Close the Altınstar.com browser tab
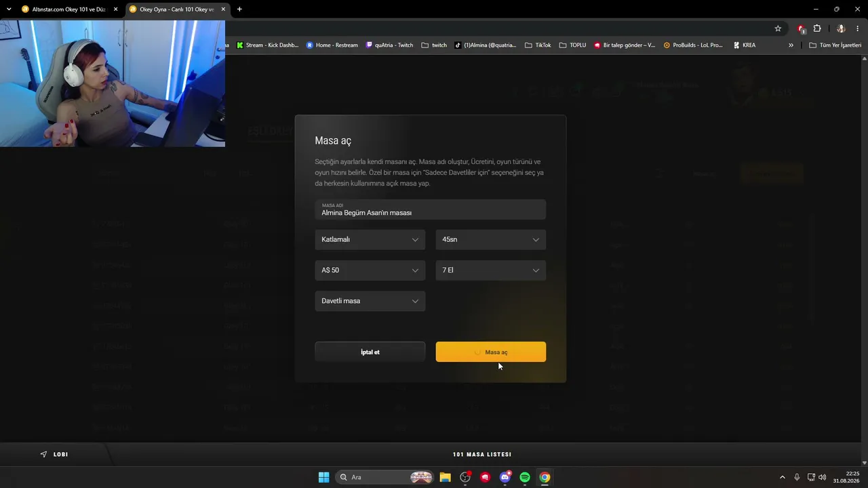Viewport: 868px width, 488px height. (116, 9)
